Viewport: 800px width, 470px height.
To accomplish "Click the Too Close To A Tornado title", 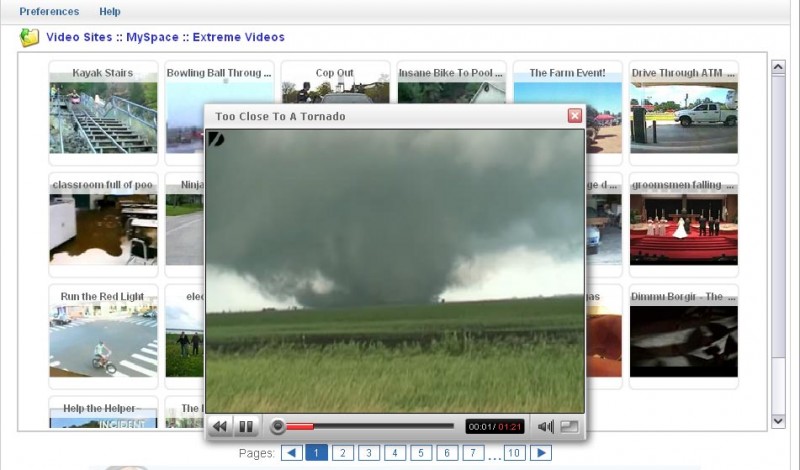I will tap(281, 116).
